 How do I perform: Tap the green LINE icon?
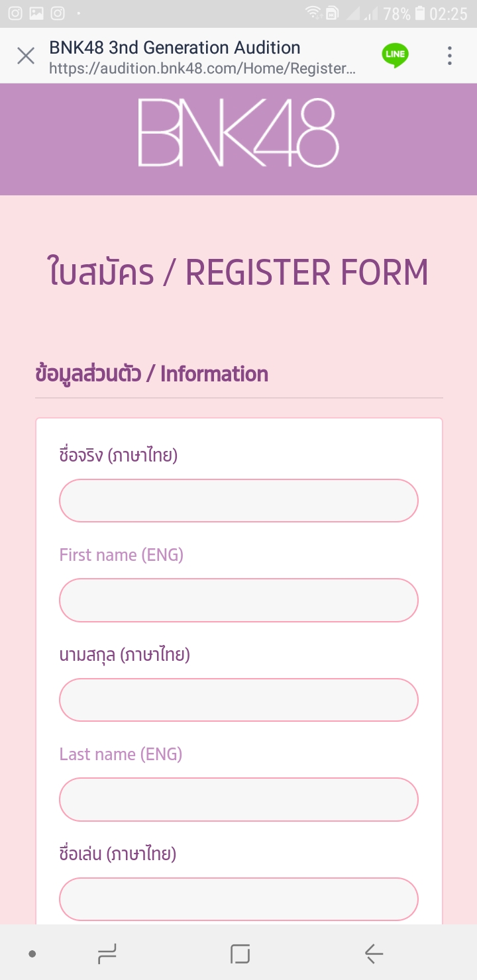(x=395, y=56)
